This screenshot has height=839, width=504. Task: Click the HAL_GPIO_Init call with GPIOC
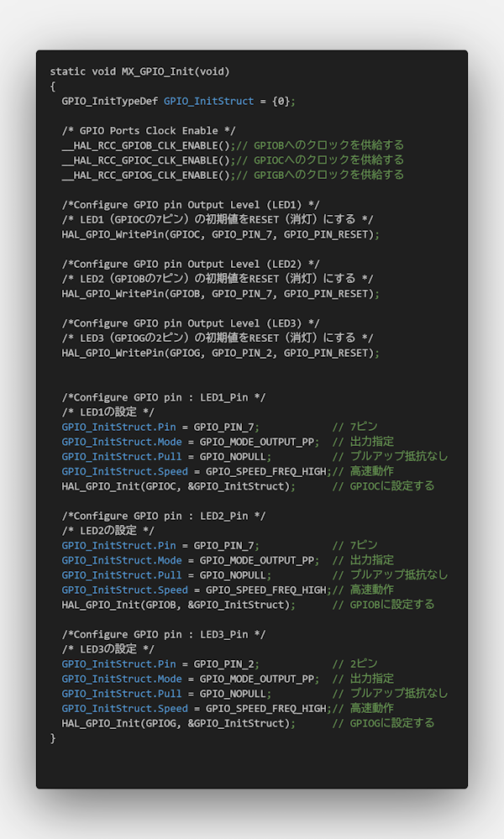pyautogui.click(x=178, y=485)
